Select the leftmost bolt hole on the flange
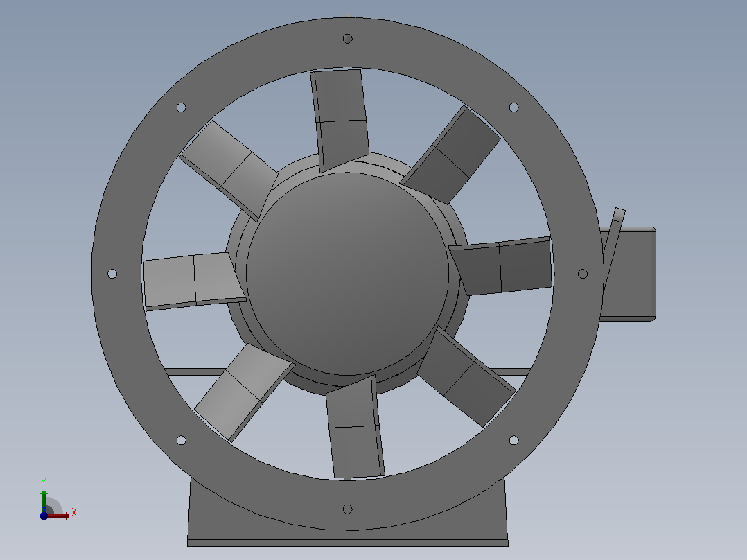 coord(112,274)
